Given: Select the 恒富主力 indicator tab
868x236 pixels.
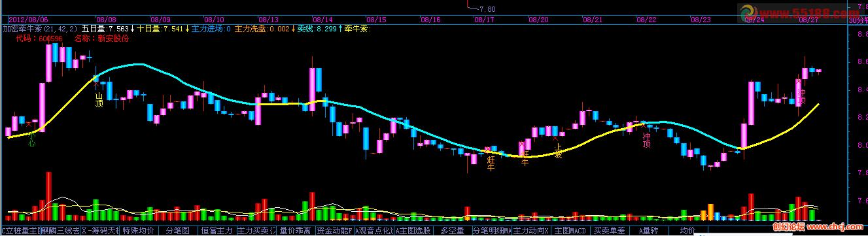Looking at the screenshot, I should [217, 231].
